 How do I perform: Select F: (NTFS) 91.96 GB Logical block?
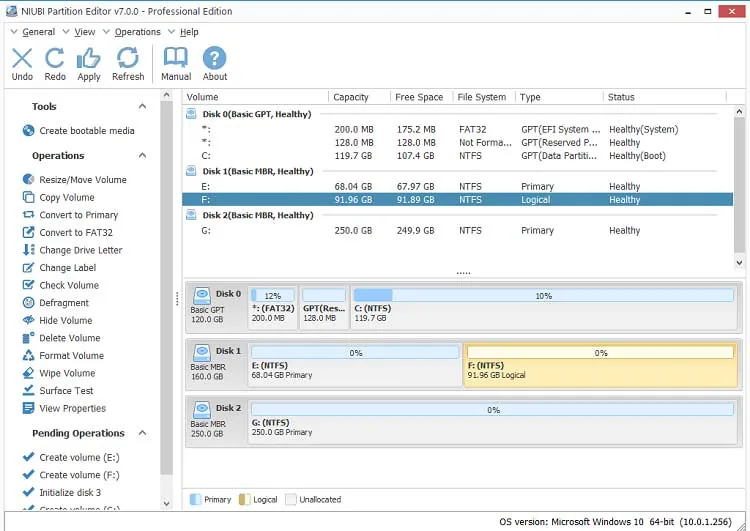(600, 365)
